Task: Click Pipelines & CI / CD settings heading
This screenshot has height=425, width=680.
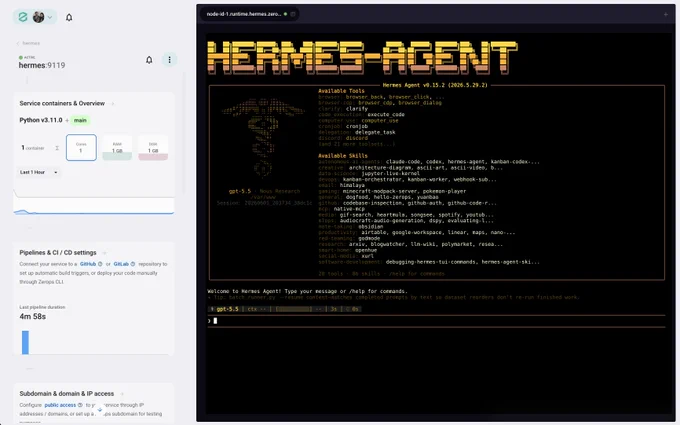Action: [x=58, y=252]
